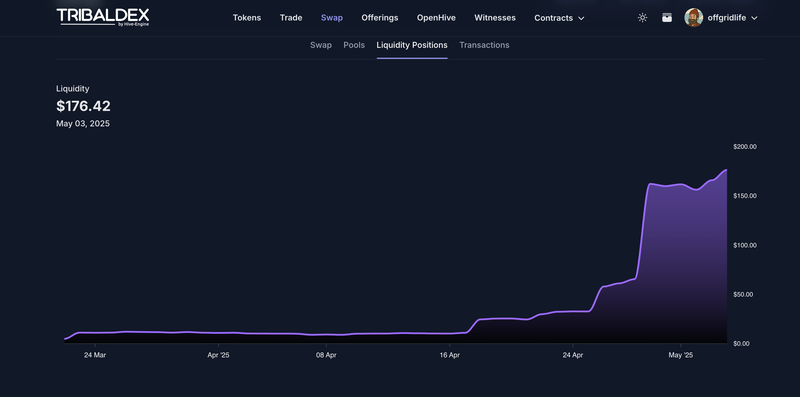The height and width of the screenshot is (397, 800).
Task: Click the $150.00 axis label
Action: (x=745, y=196)
